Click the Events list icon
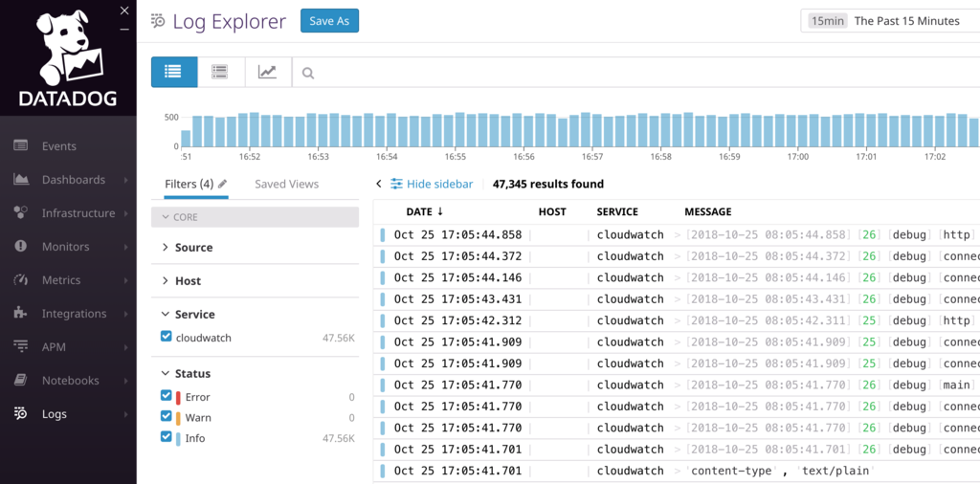The width and height of the screenshot is (980, 484). click(21, 145)
